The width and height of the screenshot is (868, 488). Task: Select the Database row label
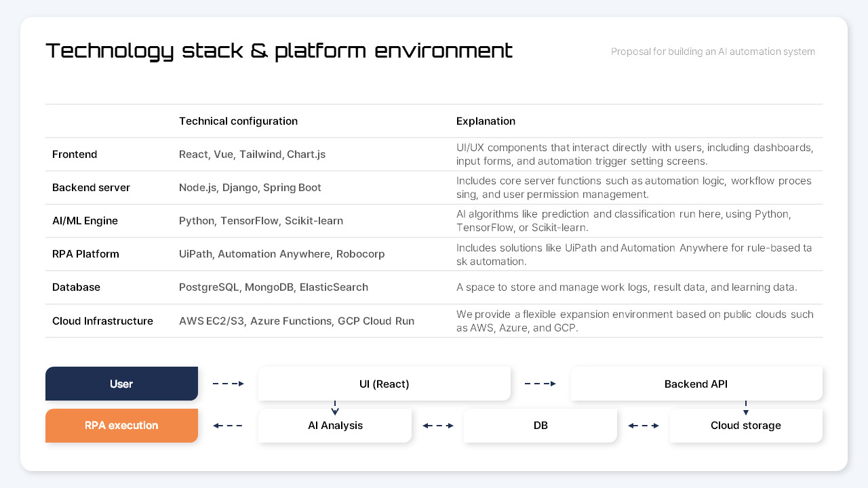[76, 287]
